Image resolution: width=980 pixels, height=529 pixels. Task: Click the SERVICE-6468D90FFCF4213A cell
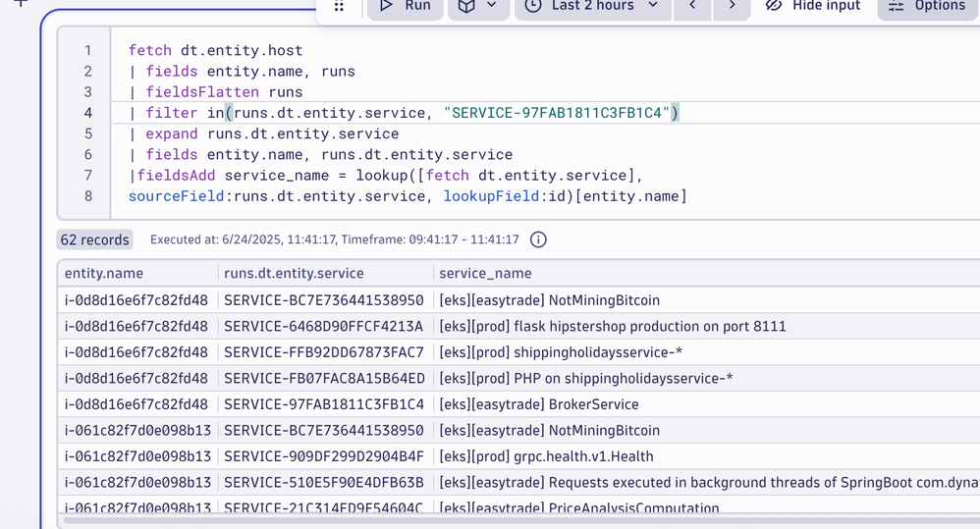point(324,326)
